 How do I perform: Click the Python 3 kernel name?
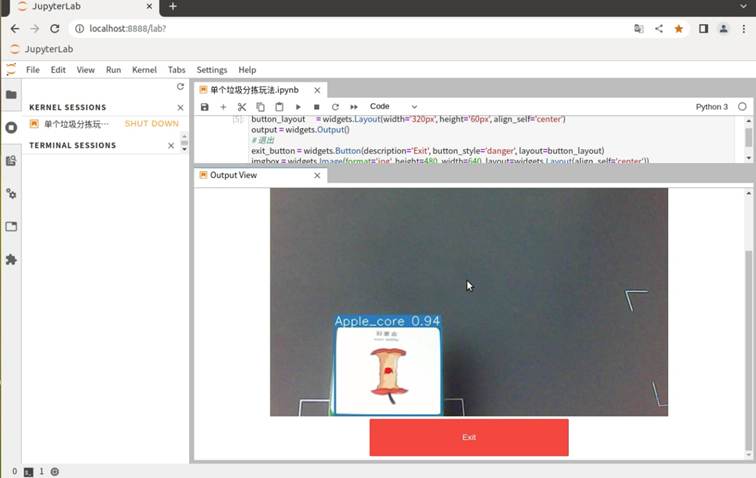click(x=711, y=107)
